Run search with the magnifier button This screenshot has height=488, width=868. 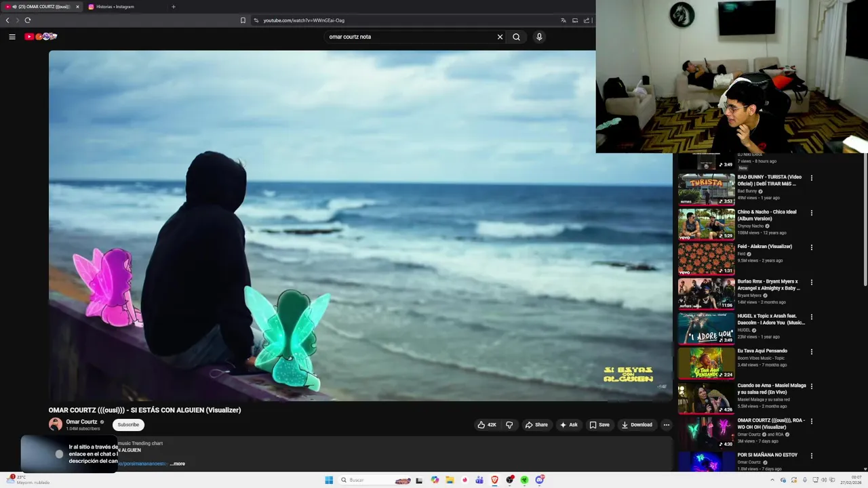[x=516, y=37]
